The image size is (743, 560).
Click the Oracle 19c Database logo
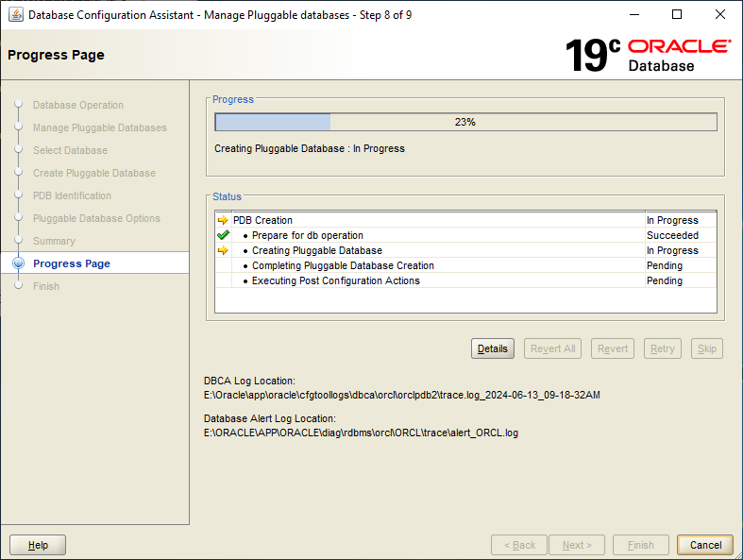coord(648,55)
